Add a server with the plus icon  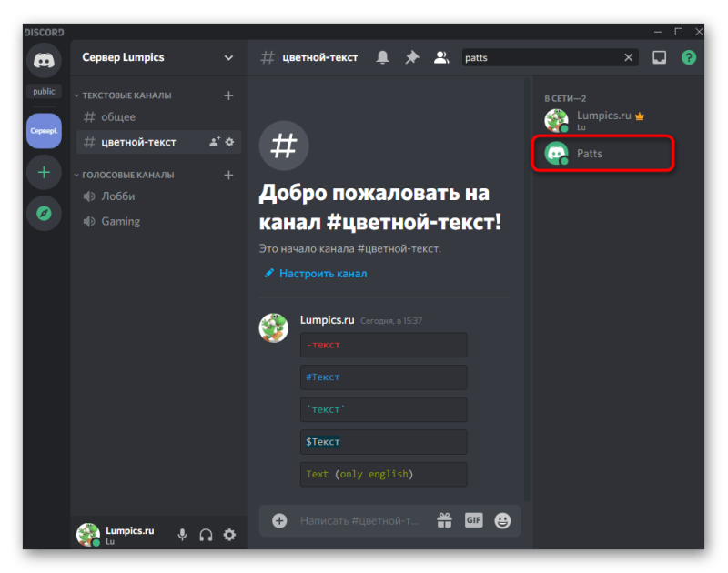tap(44, 173)
